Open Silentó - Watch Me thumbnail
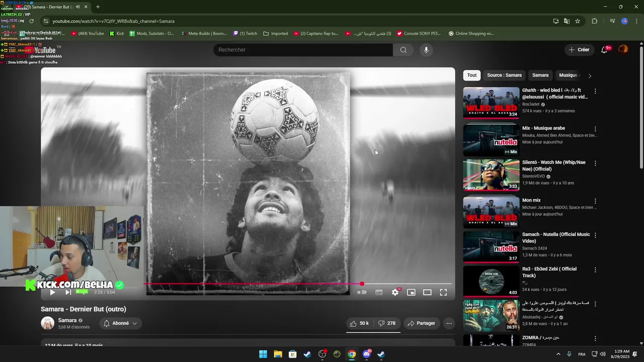 [x=491, y=175]
